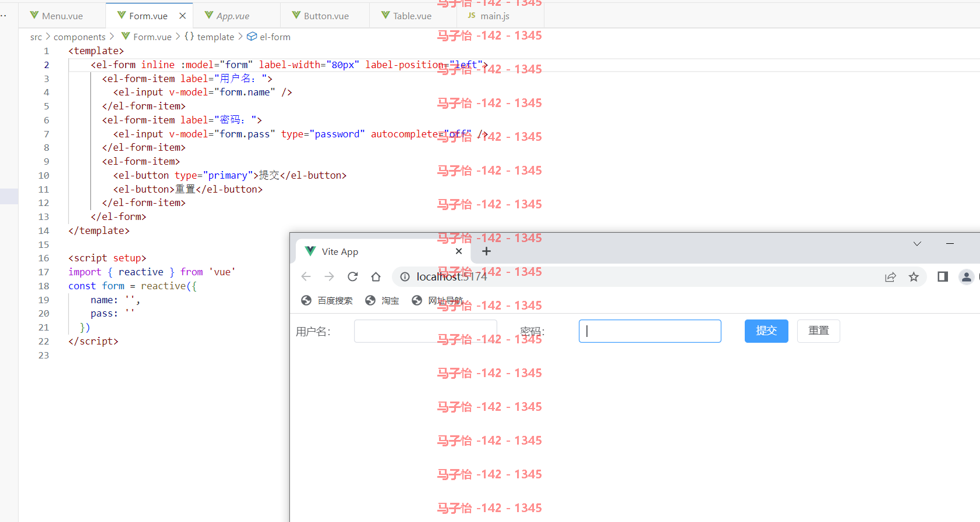Click the 用户名 input field
980x522 pixels.
tap(426, 331)
